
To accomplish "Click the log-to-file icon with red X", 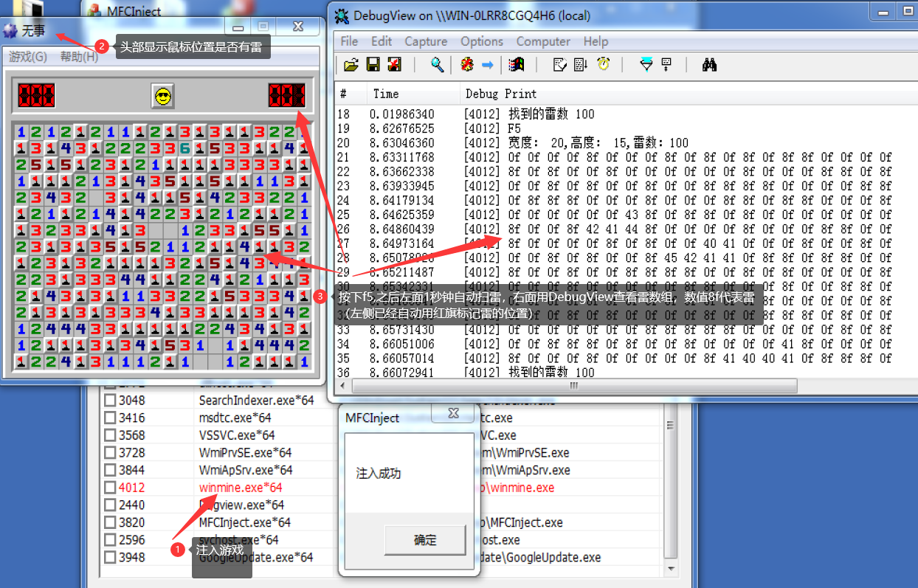I will point(394,65).
